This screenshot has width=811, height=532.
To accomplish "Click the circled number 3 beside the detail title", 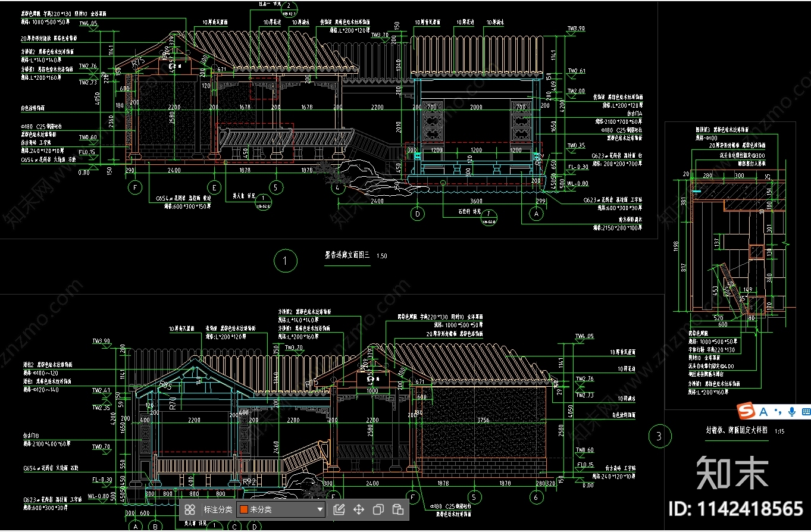I will pyautogui.click(x=659, y=436).
